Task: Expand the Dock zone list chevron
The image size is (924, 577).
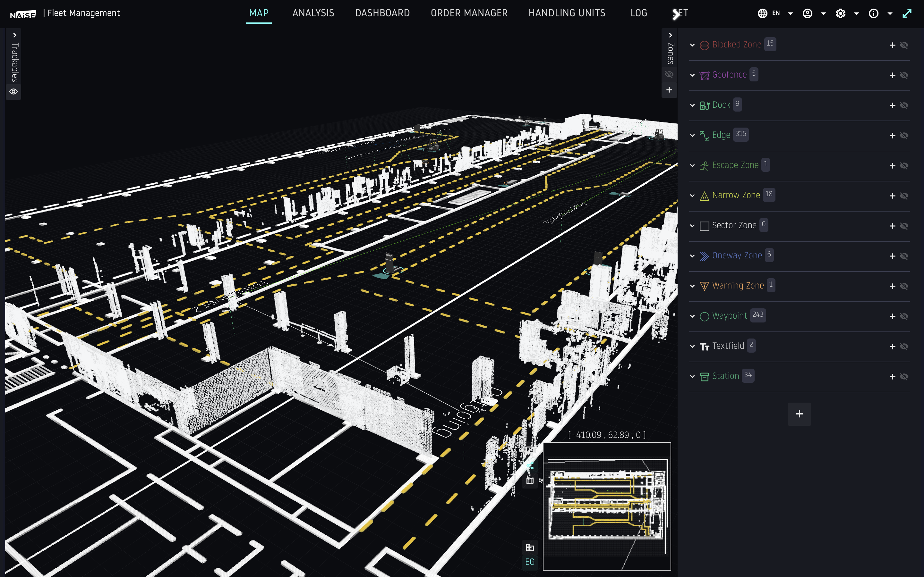Action: point(692,105)
